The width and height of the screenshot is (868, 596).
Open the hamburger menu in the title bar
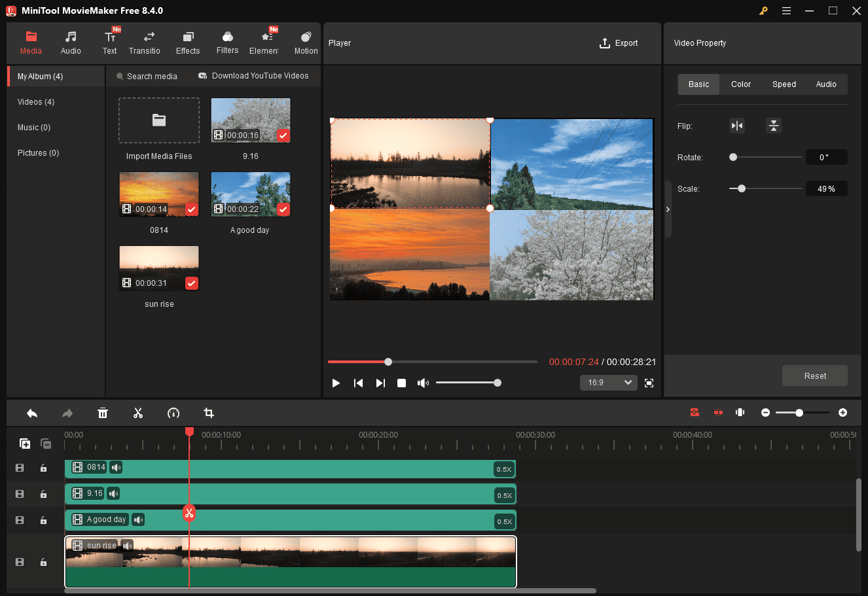[x=786, y=10]
